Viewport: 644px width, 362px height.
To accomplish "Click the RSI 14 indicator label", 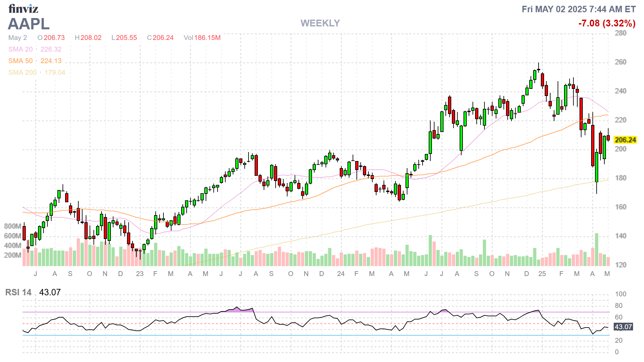I will click(x=18, y=292).
